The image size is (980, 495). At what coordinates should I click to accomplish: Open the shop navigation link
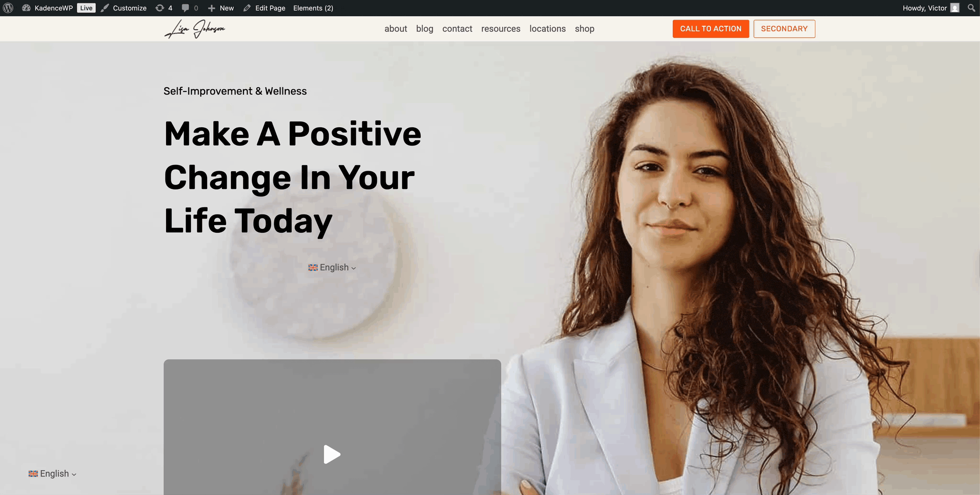584,29
